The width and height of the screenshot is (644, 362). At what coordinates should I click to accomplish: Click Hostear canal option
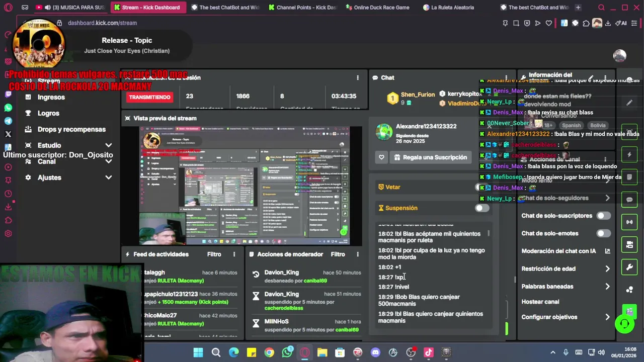[540, 302]
